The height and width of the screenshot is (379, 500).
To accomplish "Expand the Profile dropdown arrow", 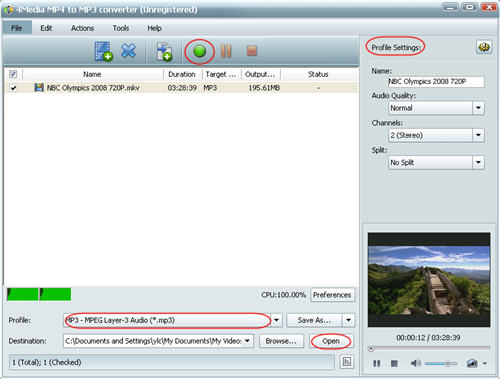I will (x=277, y=320).
